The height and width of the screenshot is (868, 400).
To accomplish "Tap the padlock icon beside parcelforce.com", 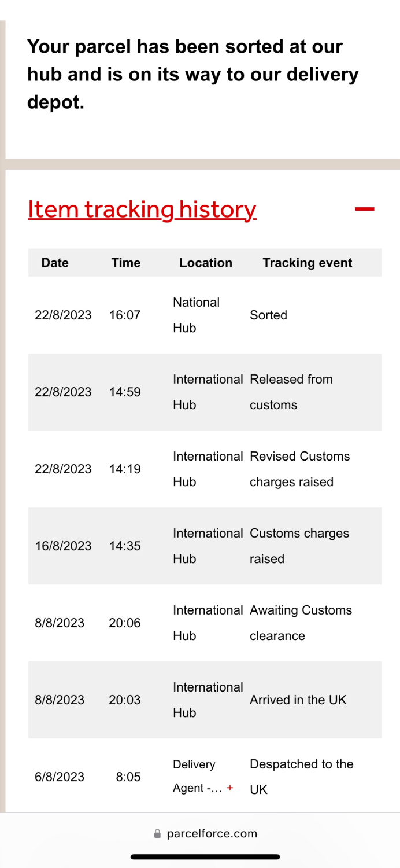I will (157, 834).
